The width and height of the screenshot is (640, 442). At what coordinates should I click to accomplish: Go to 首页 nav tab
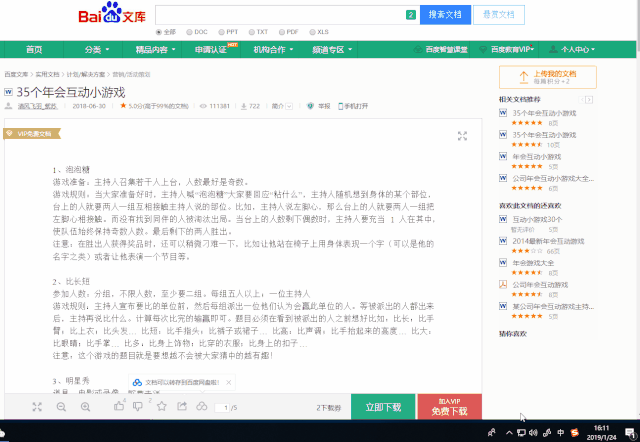[x=34, y=49]
